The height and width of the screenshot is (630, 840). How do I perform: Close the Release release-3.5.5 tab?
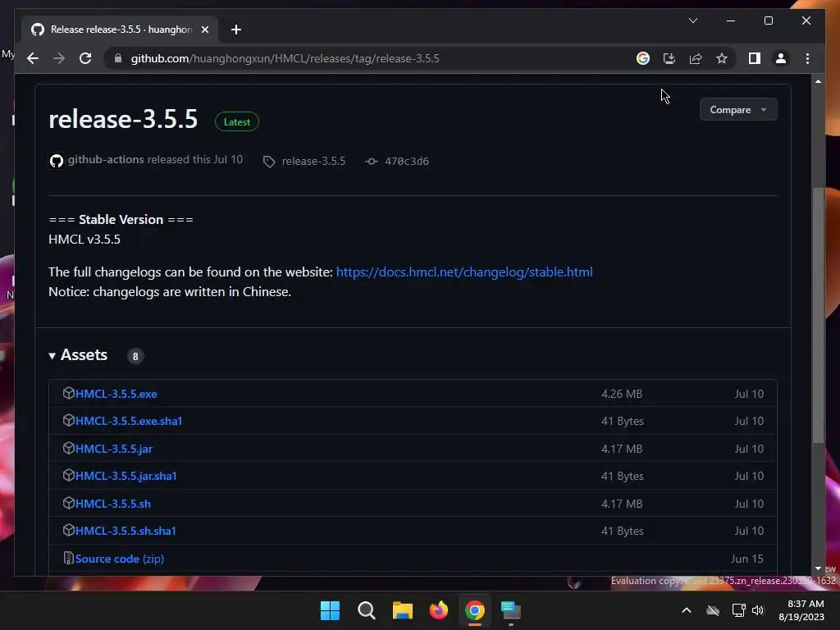click(x=204, y=30)
